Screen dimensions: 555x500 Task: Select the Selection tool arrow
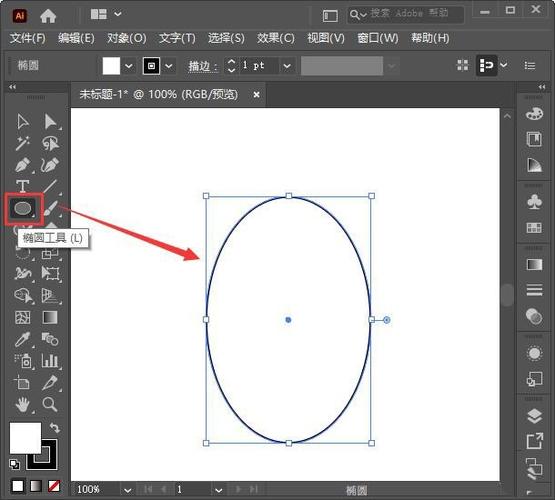coord(23,121)
